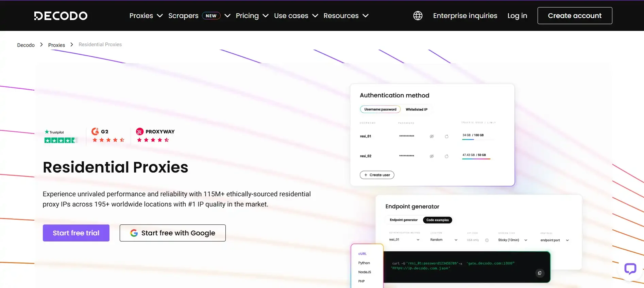Image resolution: width=644 pixels, height=288 pixels.
Task: Click the Endpoint generator card title
Action: (x=412, y=206)
